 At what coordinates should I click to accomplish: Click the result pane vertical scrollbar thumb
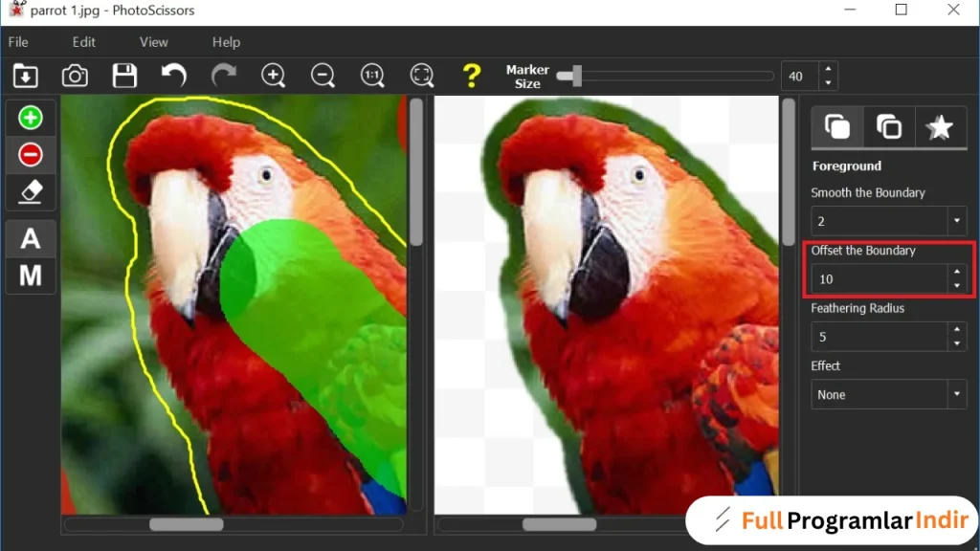[789, 173]
